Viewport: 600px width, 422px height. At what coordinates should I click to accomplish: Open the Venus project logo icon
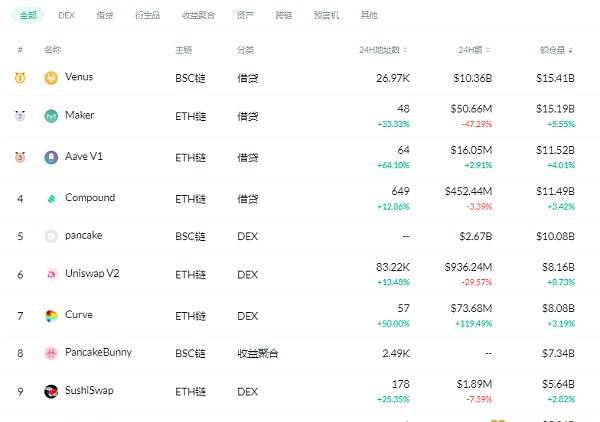51,78
